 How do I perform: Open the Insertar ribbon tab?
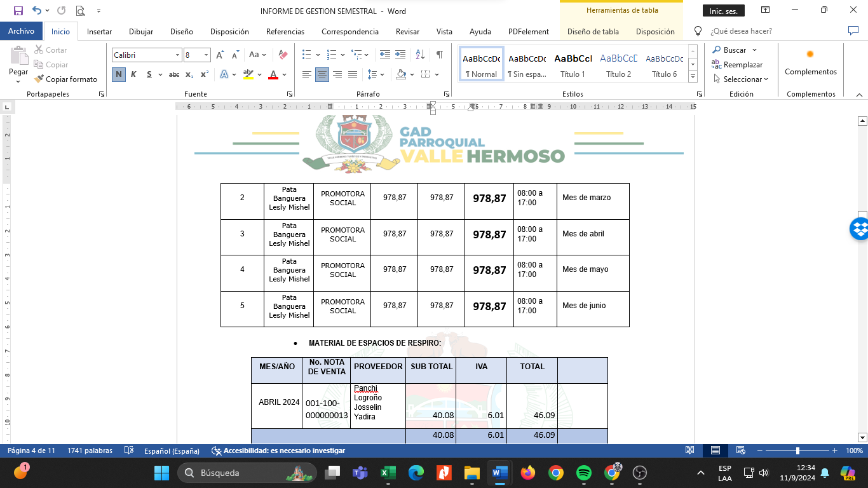[x=99, y=32]
